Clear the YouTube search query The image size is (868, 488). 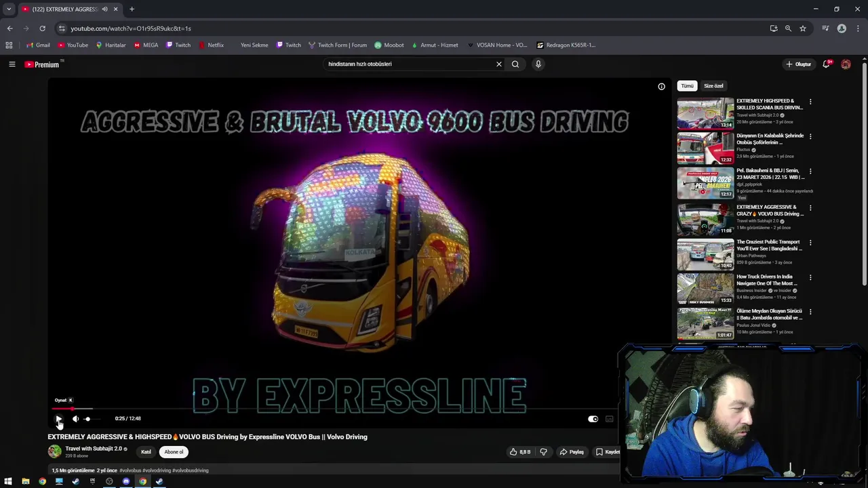pyautogui.click(x=498, y=64)
